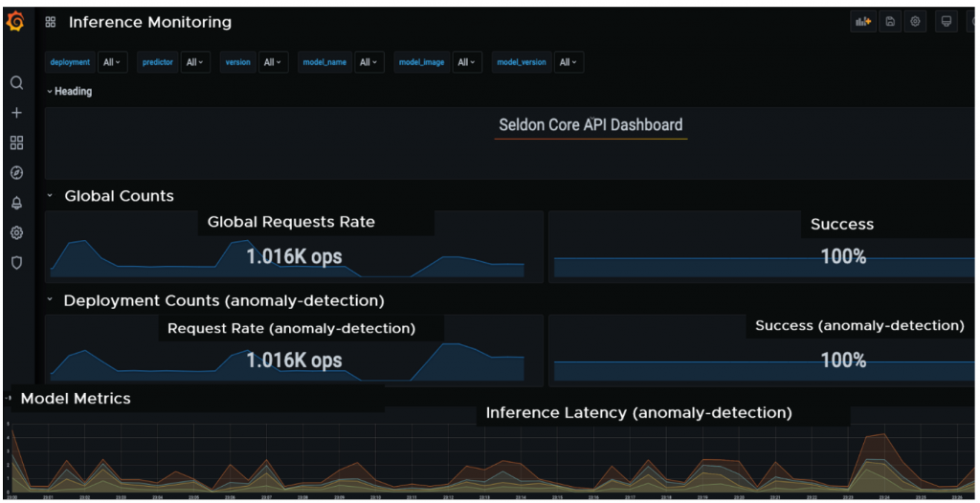980x503 pixels.
Task: Click the Create plus icon in sidebar
Action: [x=17, y=113]
